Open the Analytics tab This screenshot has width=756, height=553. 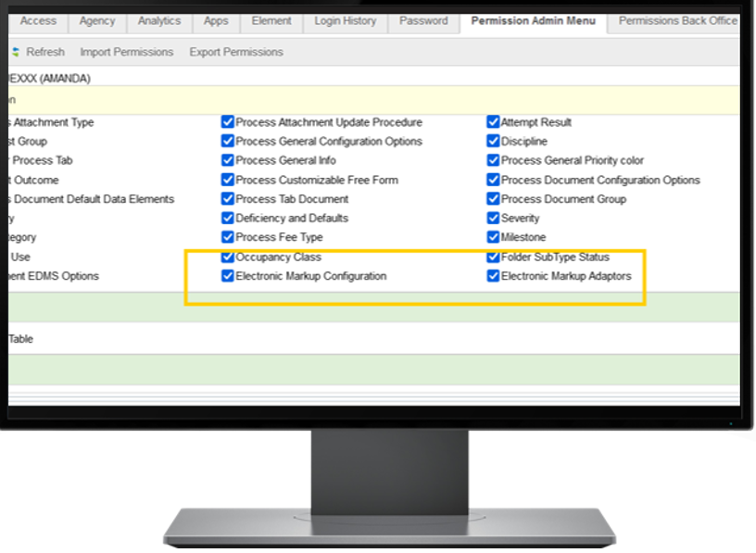[159, 21]
